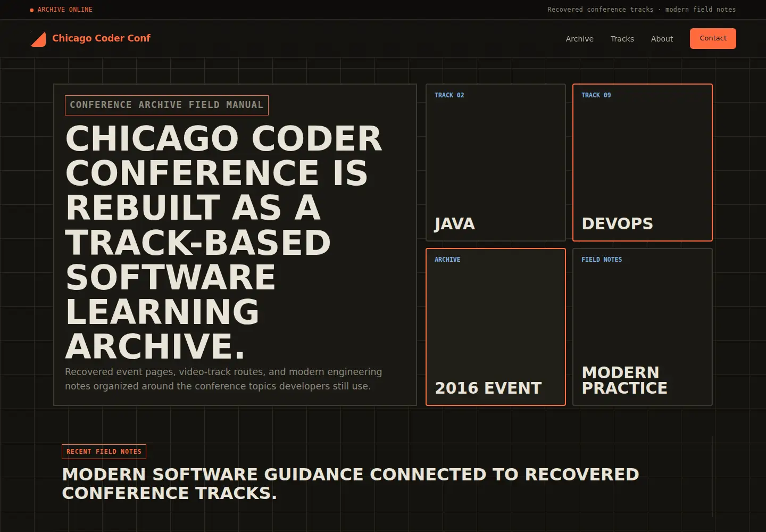Go to the Archive nav item
Screen dimensions: 766x532
tap(579, 39)
